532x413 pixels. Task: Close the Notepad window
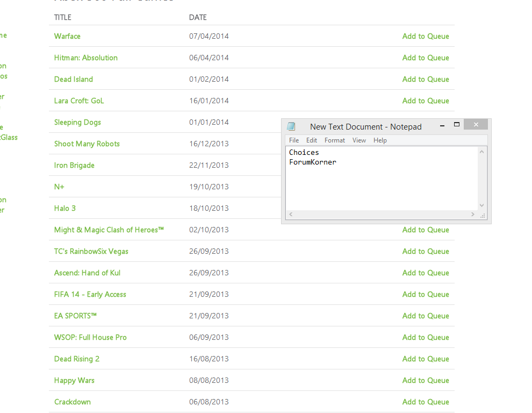476,125
